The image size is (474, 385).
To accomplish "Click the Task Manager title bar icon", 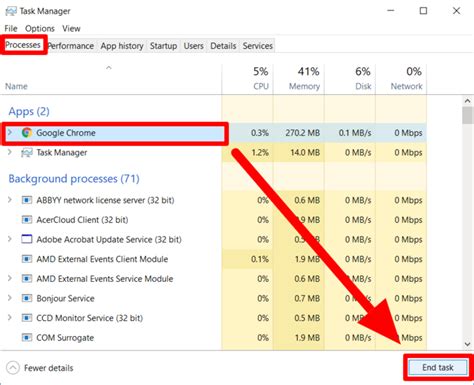I will coord(10,11).
